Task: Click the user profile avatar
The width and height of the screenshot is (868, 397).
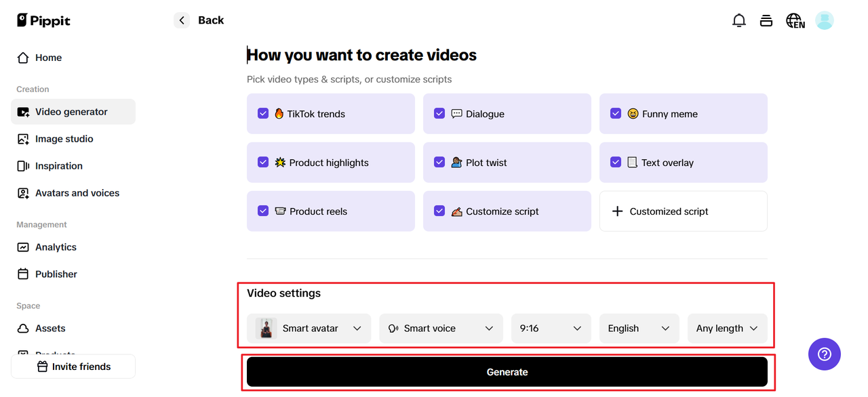Action: (x=824, y=20)
